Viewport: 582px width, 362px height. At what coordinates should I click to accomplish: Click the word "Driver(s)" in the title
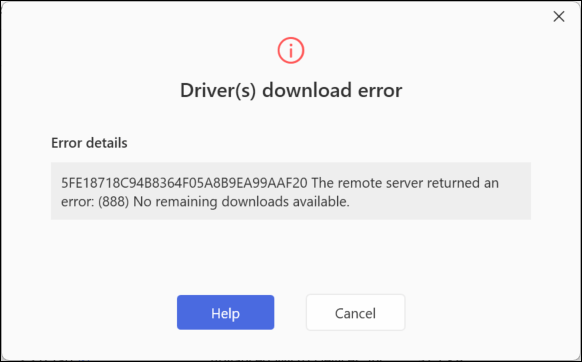click(218, 90)
